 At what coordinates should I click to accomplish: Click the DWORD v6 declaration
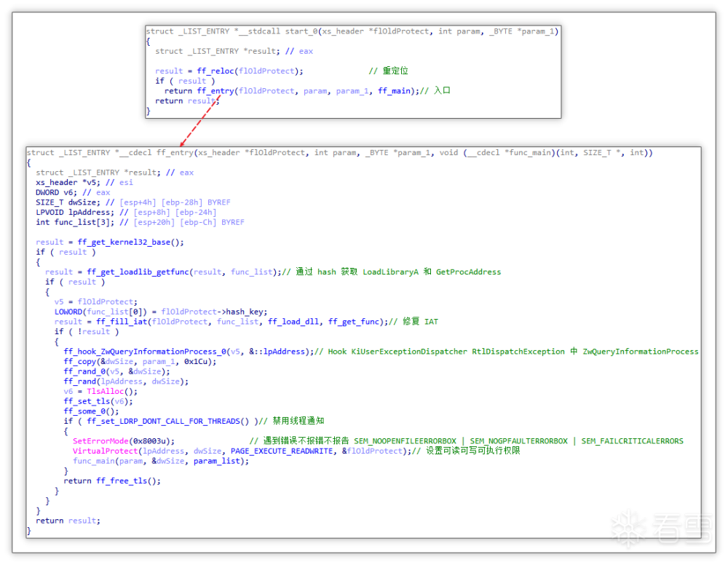click(56, 193)
